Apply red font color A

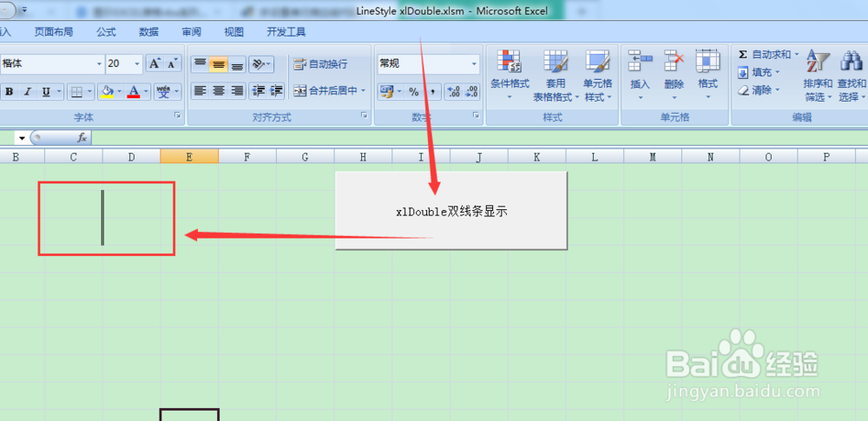tap(134, 92)
